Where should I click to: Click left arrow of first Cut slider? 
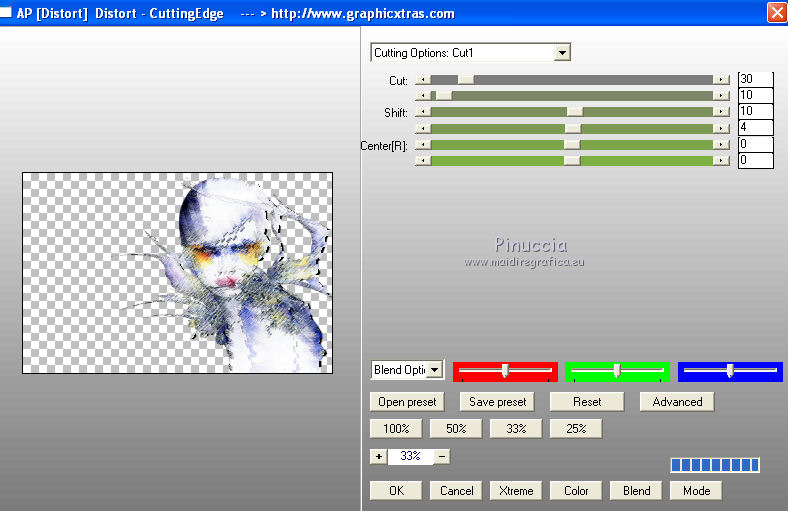(x=423, y=80)
